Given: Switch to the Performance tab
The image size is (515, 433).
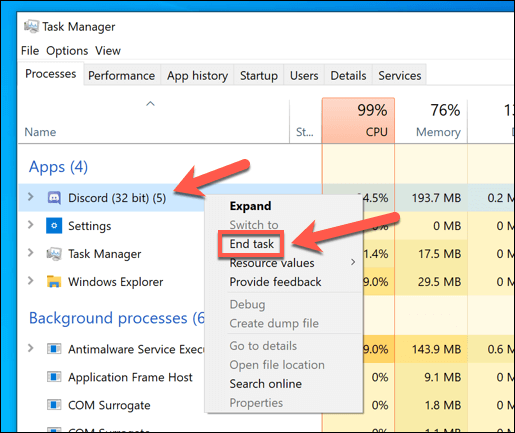Looking at the screenshot, I should point(122,76).
